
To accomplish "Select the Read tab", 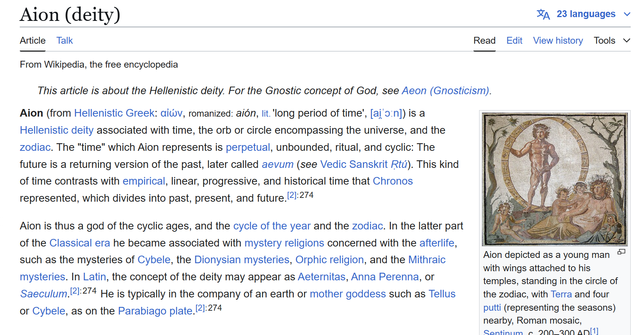I will (x=484, y=41).
